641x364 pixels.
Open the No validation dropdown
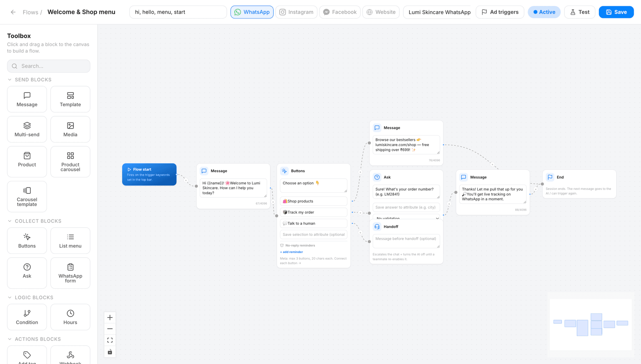pos(406,218)
